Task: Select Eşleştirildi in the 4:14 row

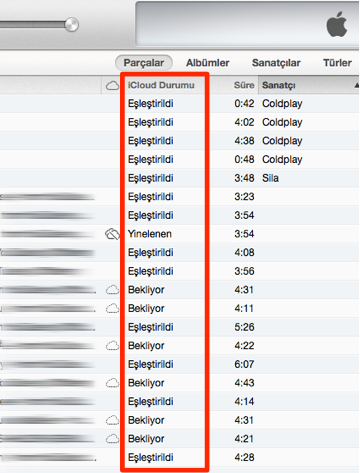Action: coord(151,402)
